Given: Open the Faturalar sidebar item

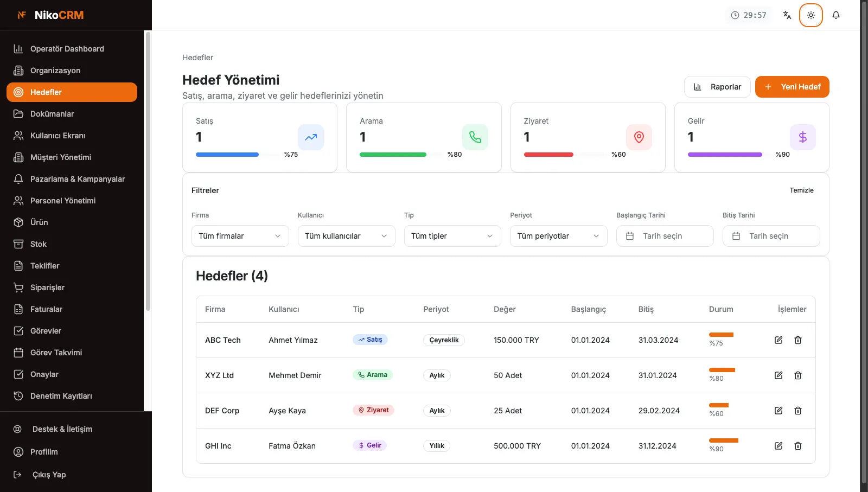Looking at the screenshot, I should 72,309.
